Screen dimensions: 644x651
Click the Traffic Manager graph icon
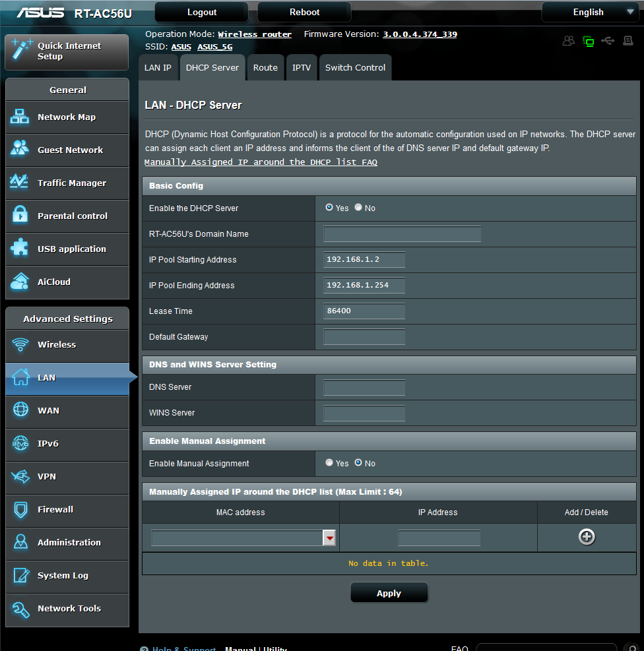(x=18, y=181)
